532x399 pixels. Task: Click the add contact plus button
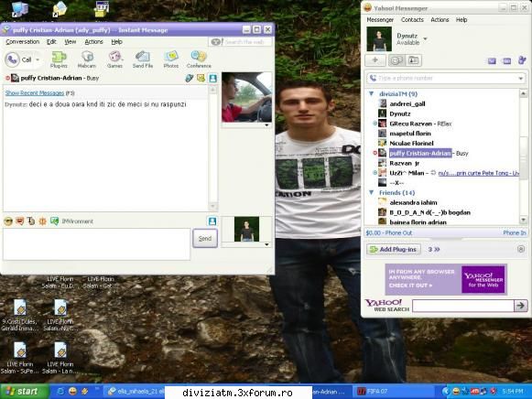pos(375,60)
